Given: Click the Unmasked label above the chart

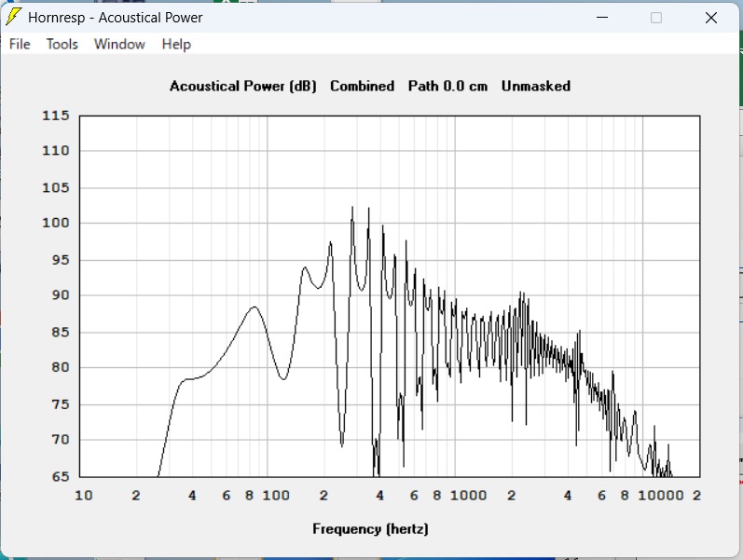Looking at the screenshot, I should [x=535, y=86].
